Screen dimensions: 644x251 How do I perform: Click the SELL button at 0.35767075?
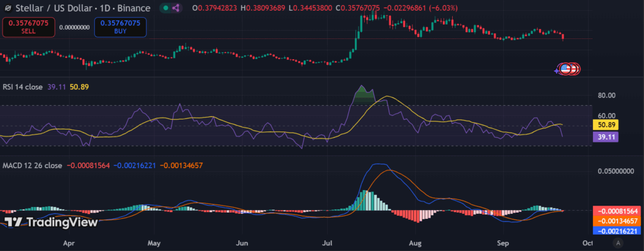point(29,27)
